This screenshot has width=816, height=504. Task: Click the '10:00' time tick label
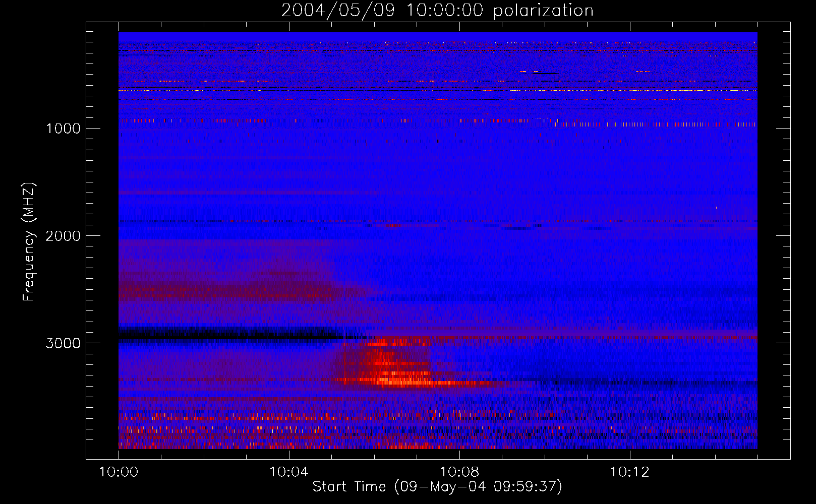pyautogui.click(x=119, y=472)
